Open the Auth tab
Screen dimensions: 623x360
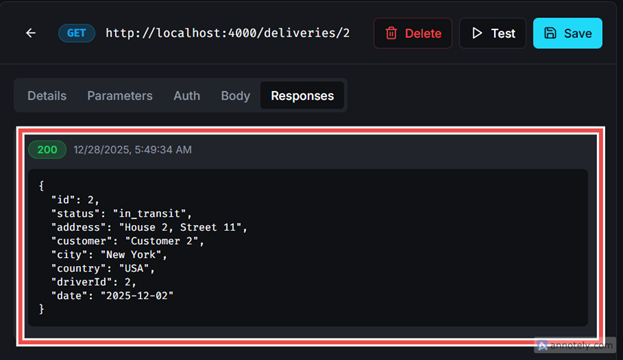(187, 96)
